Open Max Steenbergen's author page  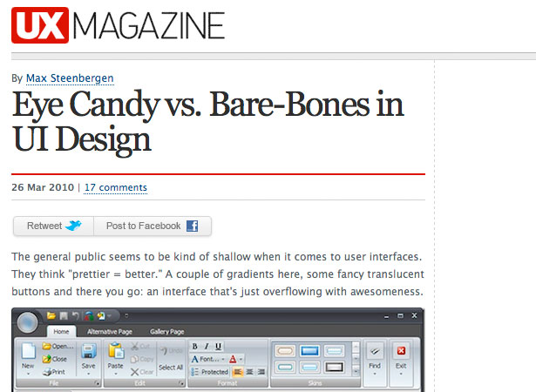(70, 78)
